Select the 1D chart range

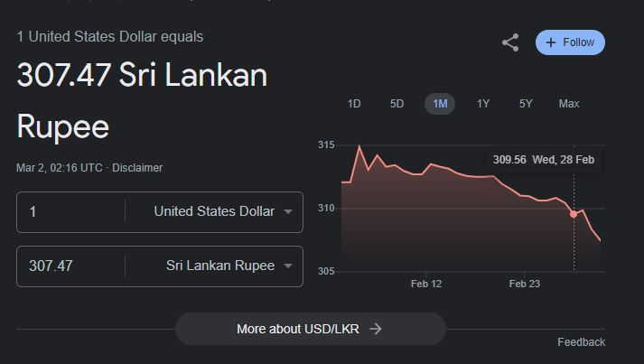click(x=354, y=104)
